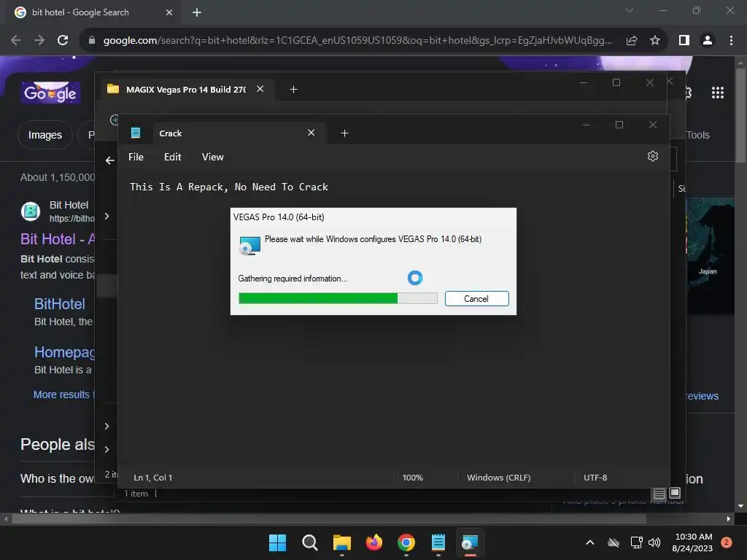Filter Google results by Images
Viewport: 747px width, 560px height.
coord(44,135)
